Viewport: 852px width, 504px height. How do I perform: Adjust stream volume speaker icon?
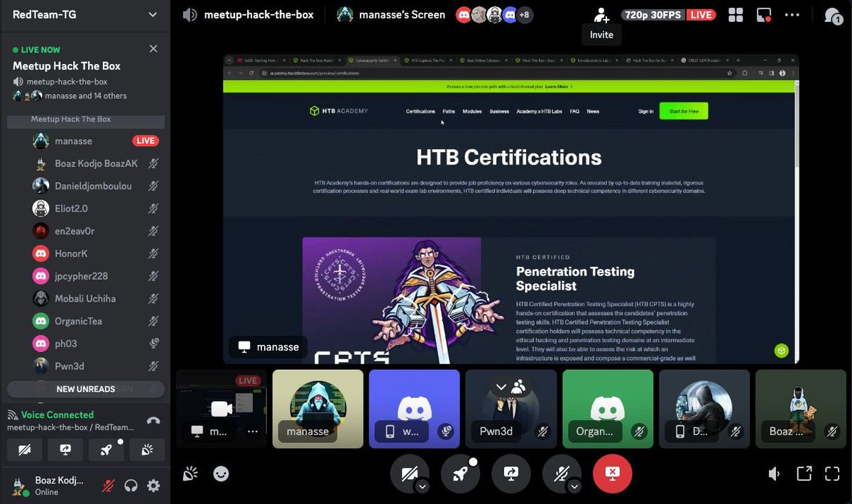click(775, 473)
